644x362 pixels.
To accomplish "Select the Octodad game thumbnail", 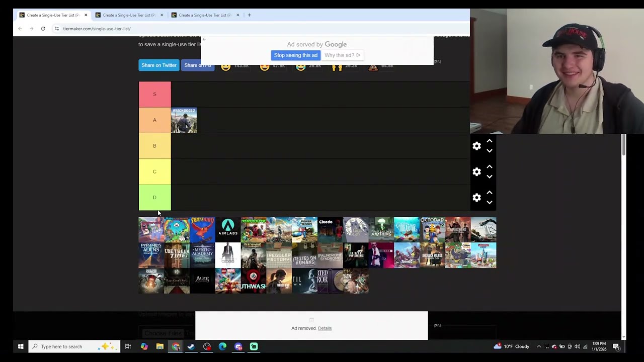I will coord(432,230).
